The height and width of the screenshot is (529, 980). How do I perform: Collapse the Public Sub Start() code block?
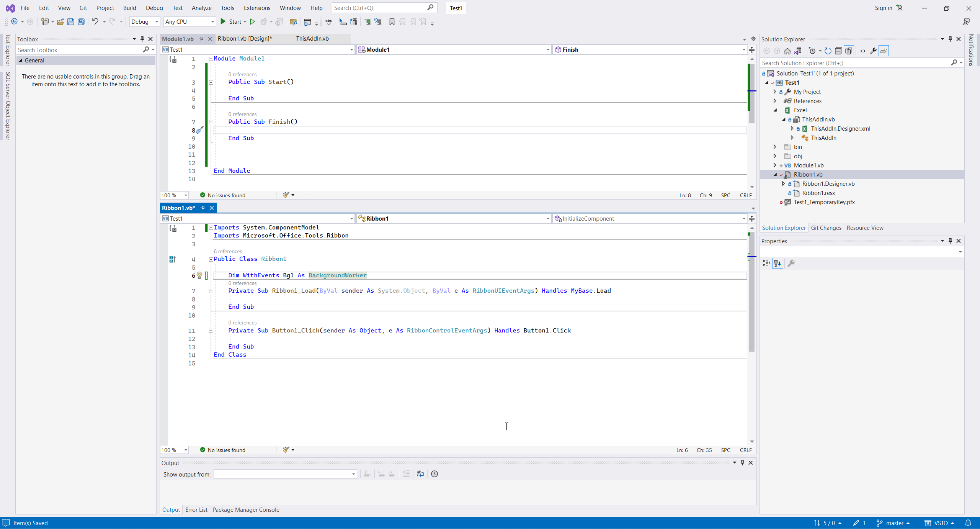(211, 82)
